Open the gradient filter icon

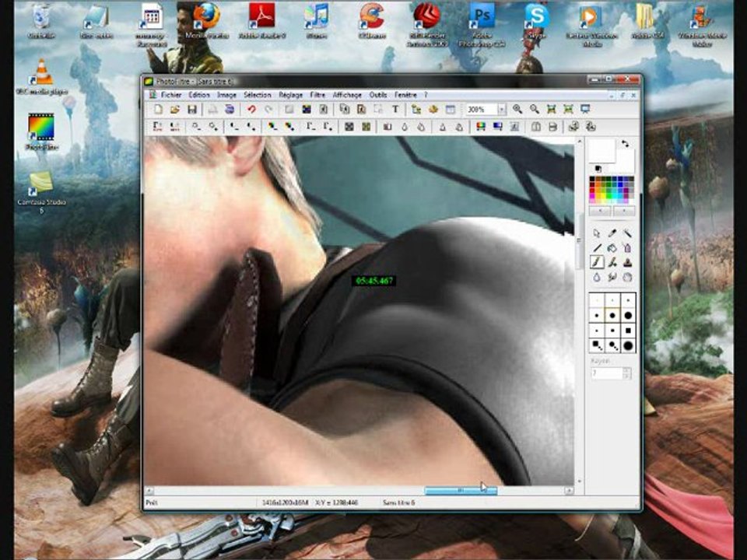pyautogui.click(x=497, y=127)
